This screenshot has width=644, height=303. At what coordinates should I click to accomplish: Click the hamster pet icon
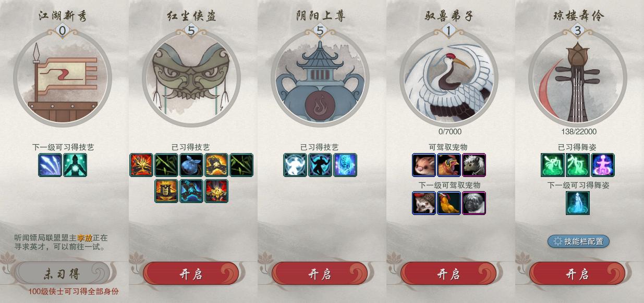click(424, 165)
